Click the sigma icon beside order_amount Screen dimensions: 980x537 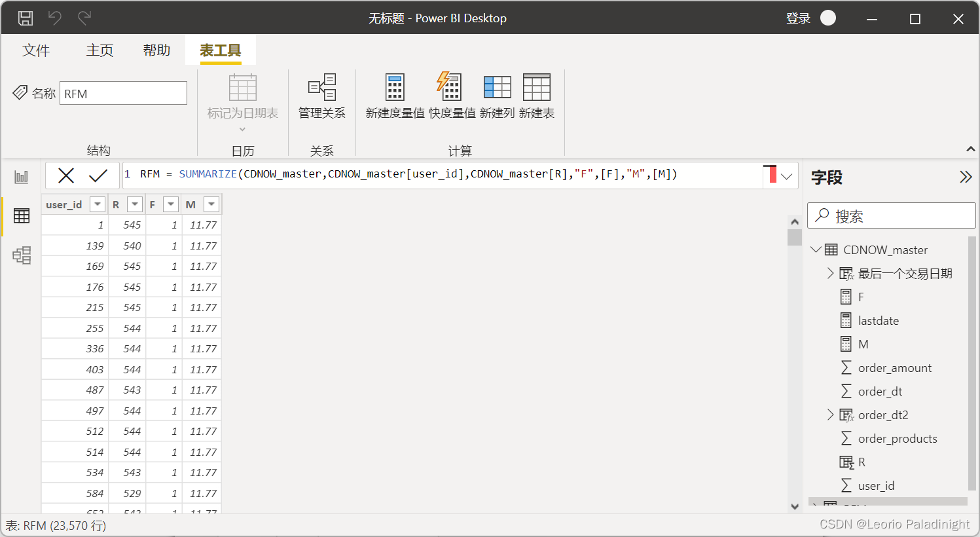click(x=846, y=368)
